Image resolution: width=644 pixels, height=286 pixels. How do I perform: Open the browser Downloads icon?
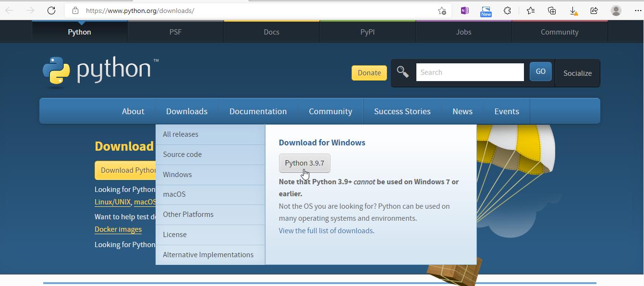tap(573, 11)
